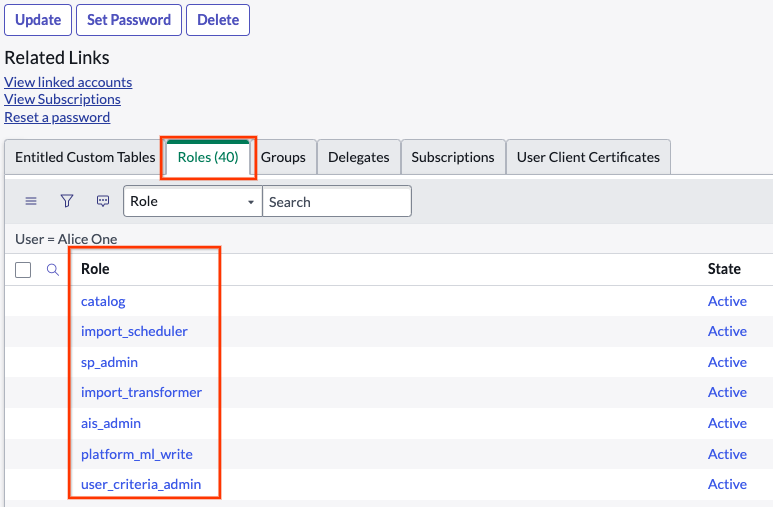Follow the Reset a password link
This screenshot has height=507, width=773.
pyautogui.click(x=57, y=117)
